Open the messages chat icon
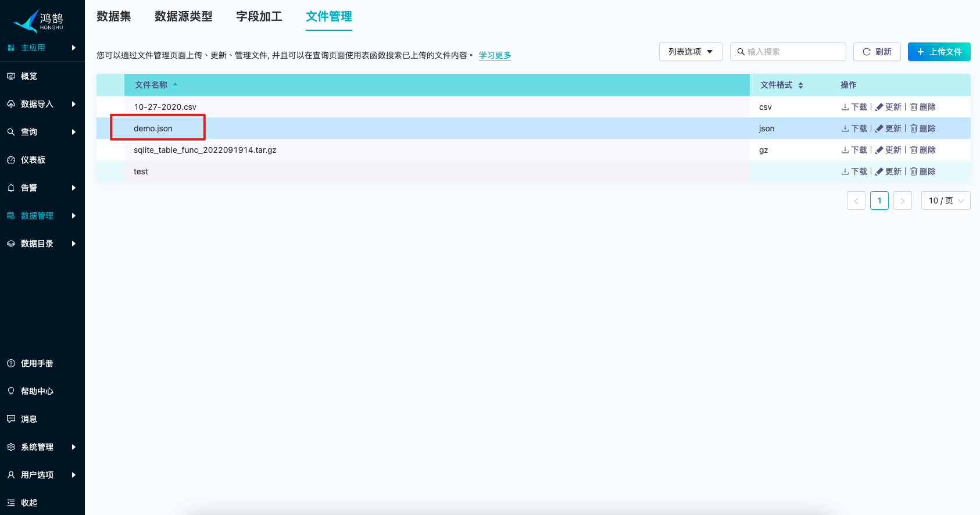Screen dimensions: 980x515 (x=11, y=419)
